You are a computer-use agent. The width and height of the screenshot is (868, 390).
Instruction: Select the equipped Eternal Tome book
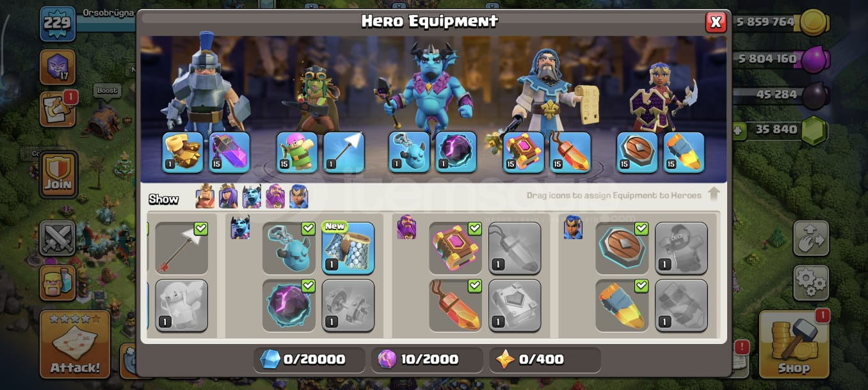(455, 248)
